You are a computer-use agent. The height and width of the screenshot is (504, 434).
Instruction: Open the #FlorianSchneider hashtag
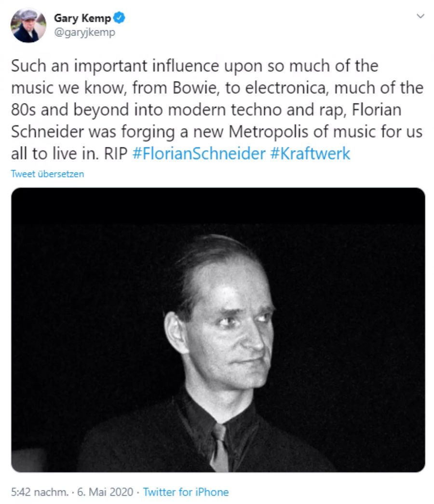pyautogui.click(x=198, y=154)
